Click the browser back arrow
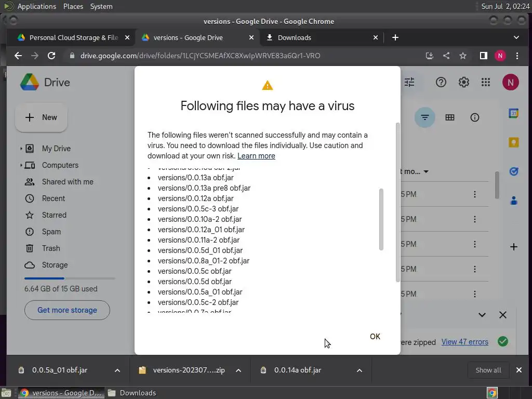 click(x=18, y=56)
